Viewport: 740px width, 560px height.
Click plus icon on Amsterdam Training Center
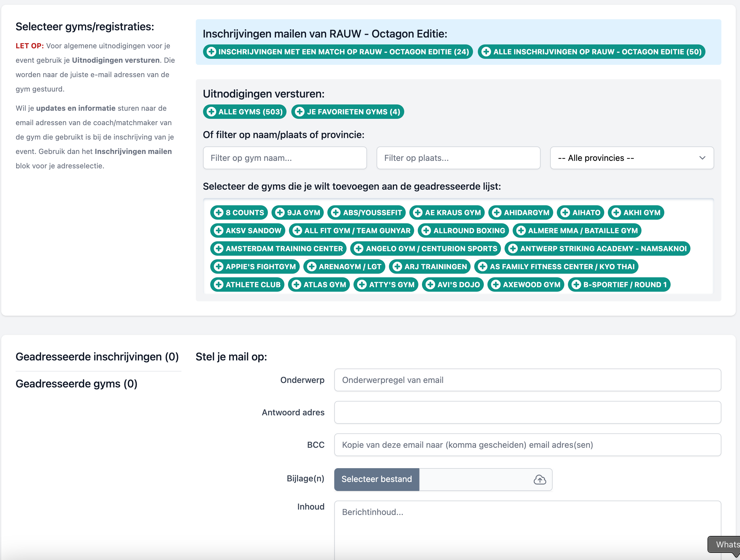tap(218, 249)
